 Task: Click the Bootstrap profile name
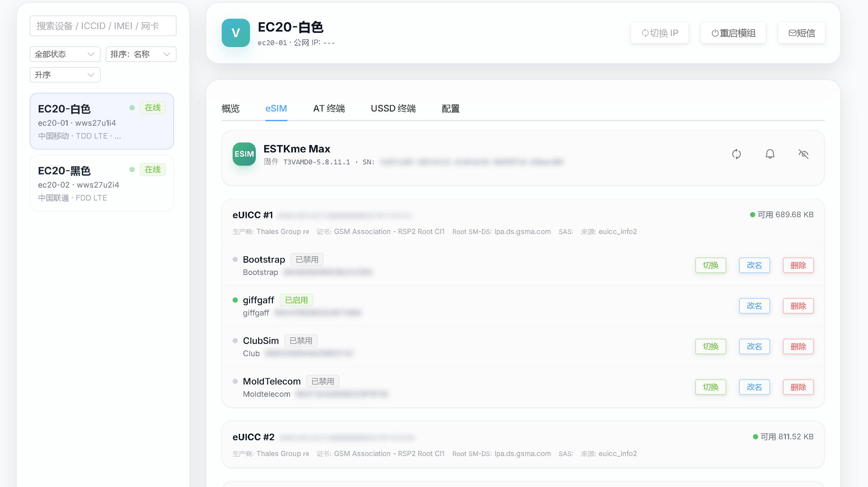point(264,259)
